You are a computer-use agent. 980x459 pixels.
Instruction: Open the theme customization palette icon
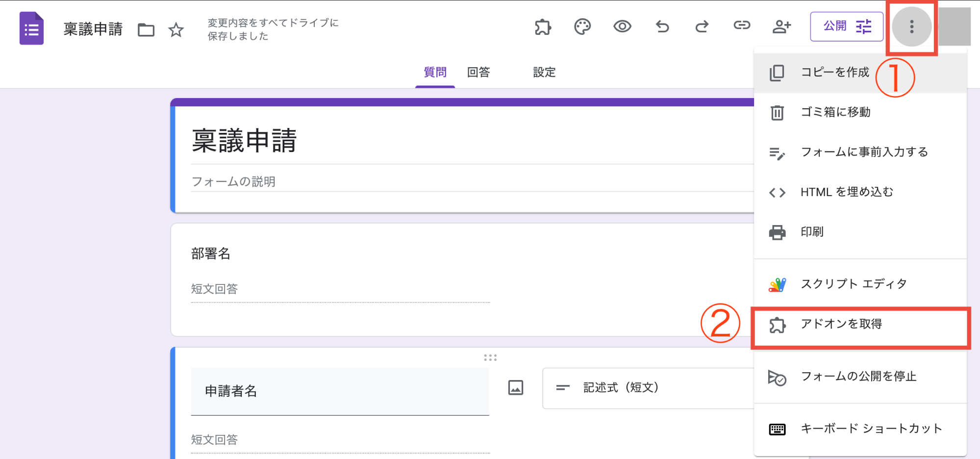pyautogui.click(x=582, y=26)
